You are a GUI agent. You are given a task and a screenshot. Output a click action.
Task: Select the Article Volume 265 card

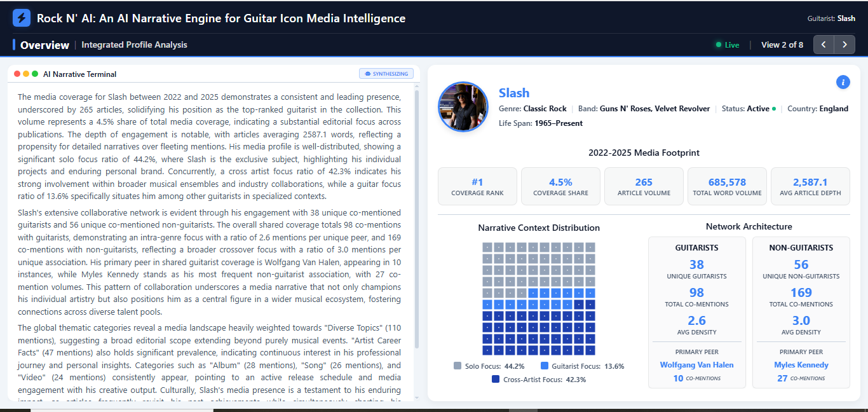[644, 186]
